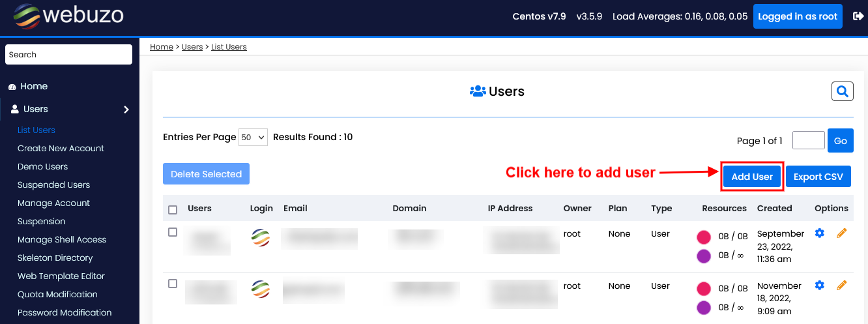Open Quota Modification in sidebar
Screen dimensions: 868x324
(x=57, y=295)
